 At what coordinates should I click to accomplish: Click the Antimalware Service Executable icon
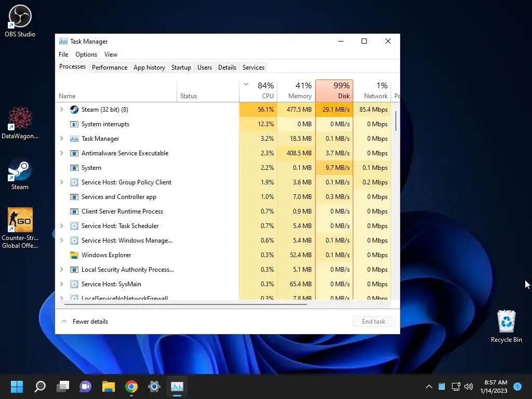click(74, 153)
